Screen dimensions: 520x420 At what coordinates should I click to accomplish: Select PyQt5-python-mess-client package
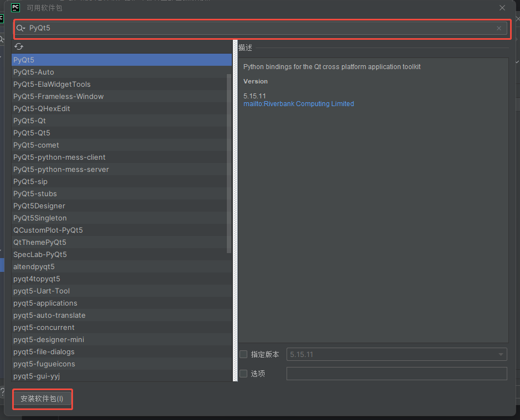(122, 157)
